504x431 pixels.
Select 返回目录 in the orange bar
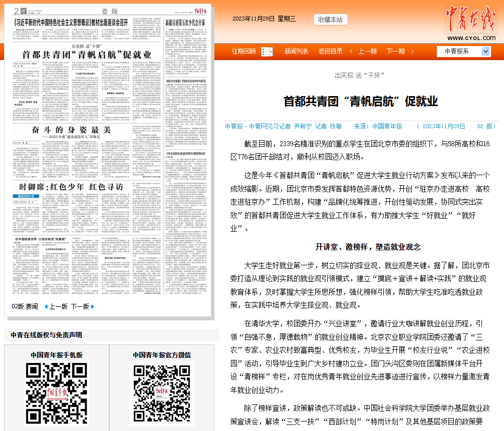[330, 51]
